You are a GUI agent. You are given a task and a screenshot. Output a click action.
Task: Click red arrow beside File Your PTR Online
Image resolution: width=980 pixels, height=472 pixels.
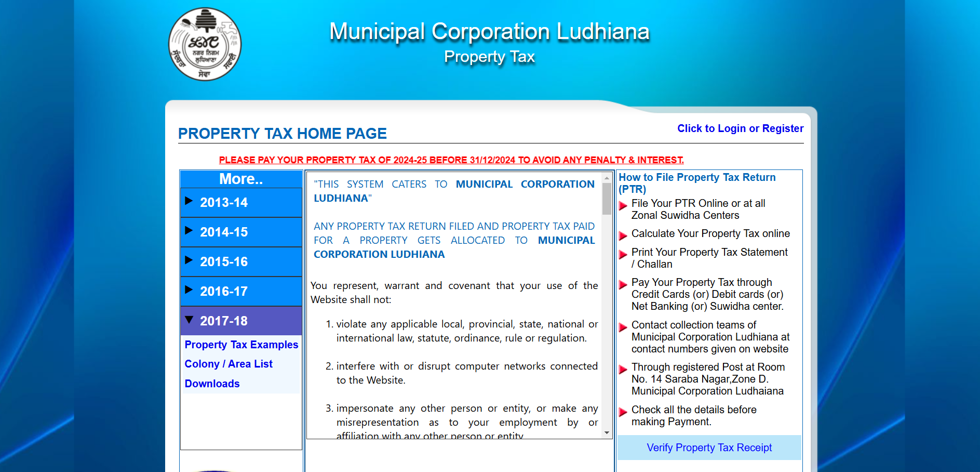coord(623,206)
